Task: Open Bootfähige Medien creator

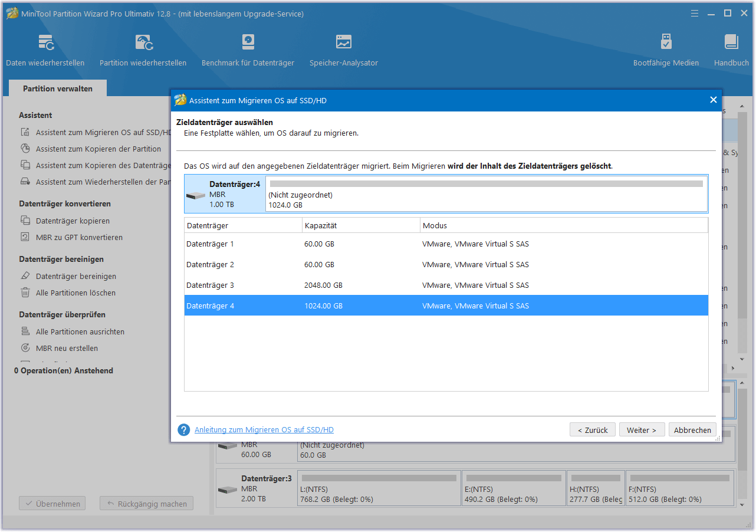Action: pyautogui.click(x=666, y=51)
